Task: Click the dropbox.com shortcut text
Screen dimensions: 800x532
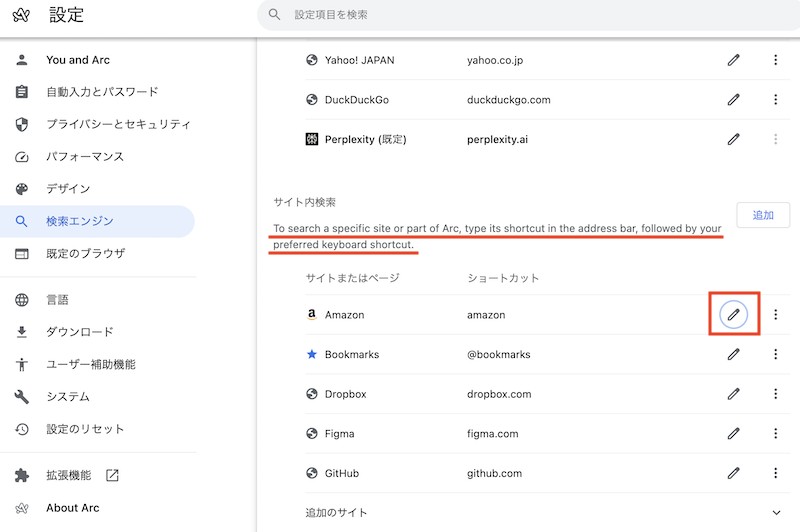Action: [x=499, y=394]
